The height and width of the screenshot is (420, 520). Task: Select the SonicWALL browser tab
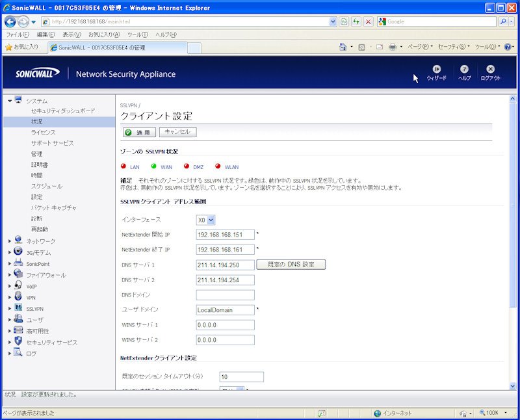click(x=118, y=47)
